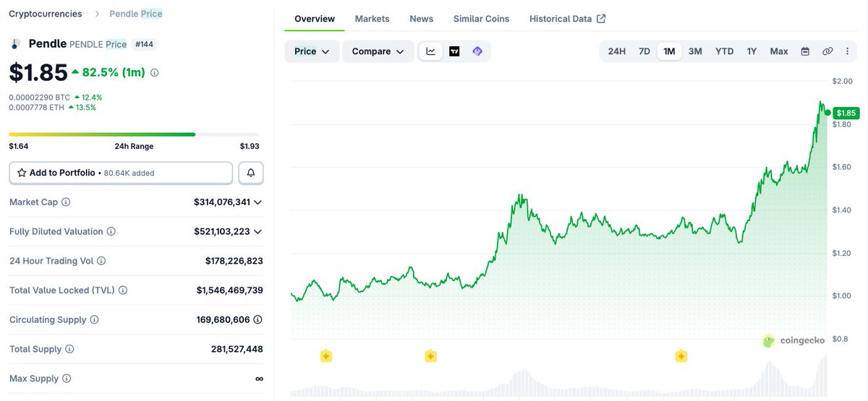Select the line chart view icon

(431, 51)
